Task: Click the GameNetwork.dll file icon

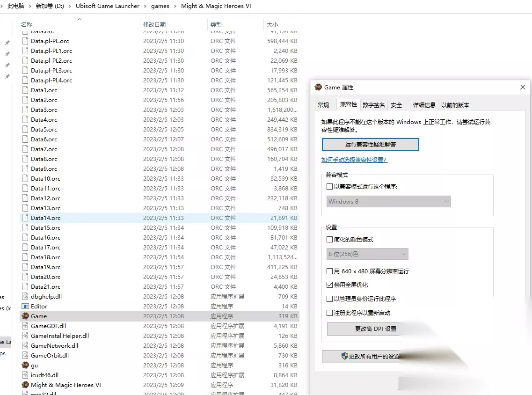Action: 25,345
